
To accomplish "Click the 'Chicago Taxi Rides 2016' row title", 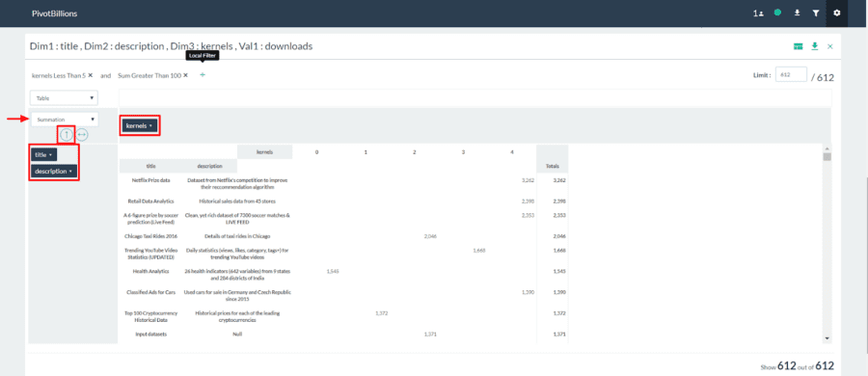I will (150, 236).
